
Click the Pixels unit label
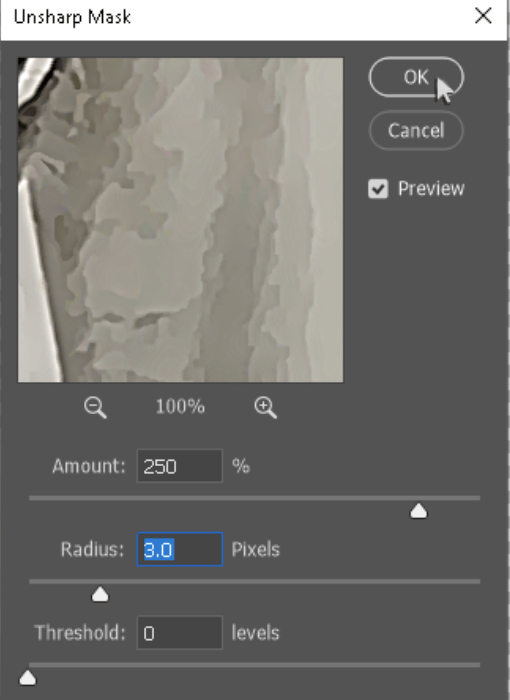click(255, 549)
